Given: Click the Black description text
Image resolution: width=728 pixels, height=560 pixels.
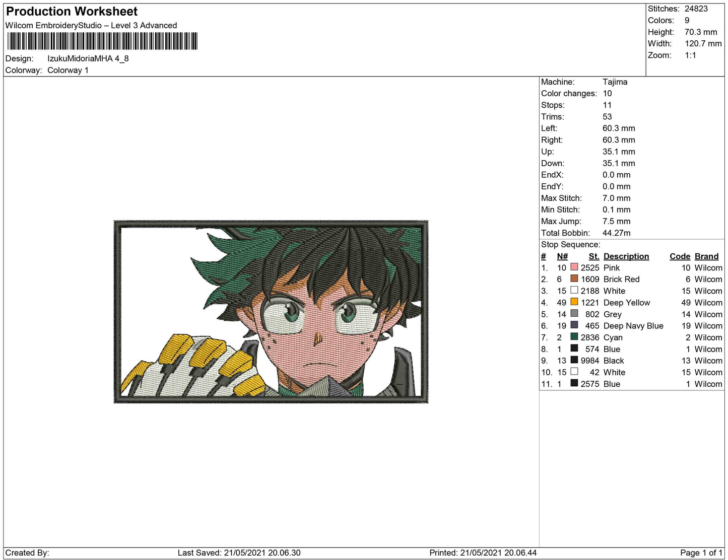Looking at the screenshot, I should click(x=614, y=360).
